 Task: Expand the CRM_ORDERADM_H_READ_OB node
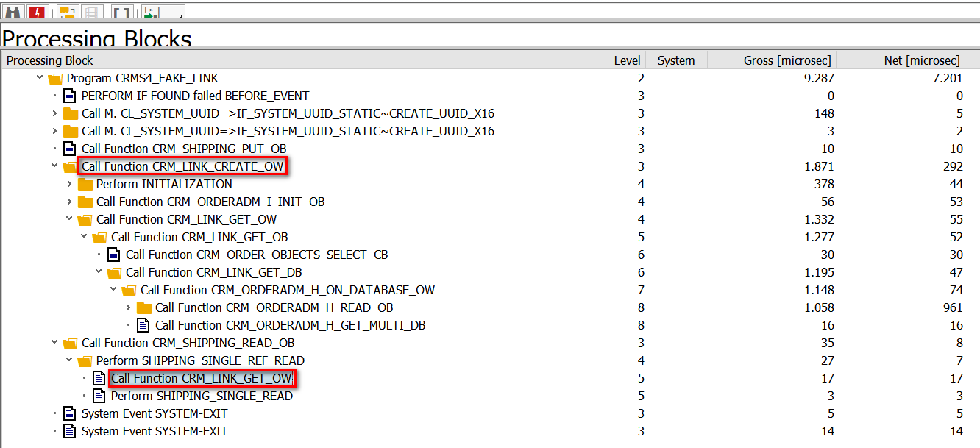pyautogui.click(x=128, y=307)
